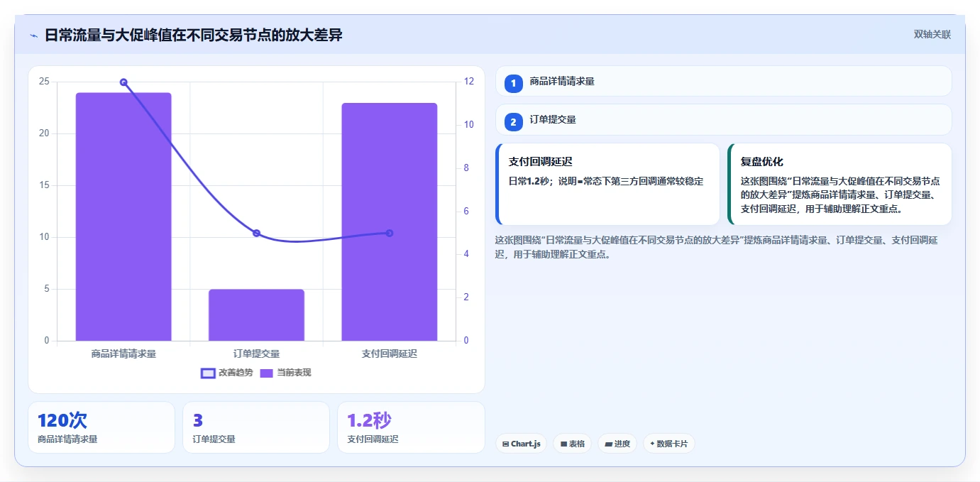Viewport: 980px width, 482px height.
Task: Click the icon in 表格 tag
Action: (x=563, y=444)
